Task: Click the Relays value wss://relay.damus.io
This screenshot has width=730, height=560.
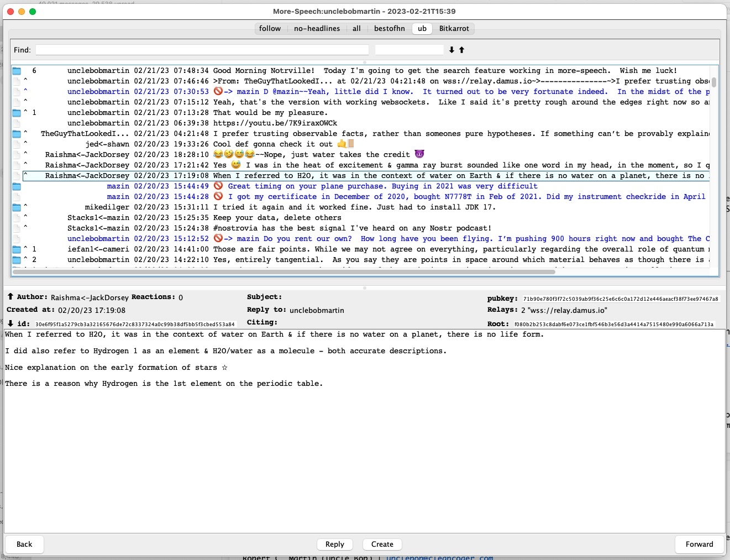Action: pos(564,310)
